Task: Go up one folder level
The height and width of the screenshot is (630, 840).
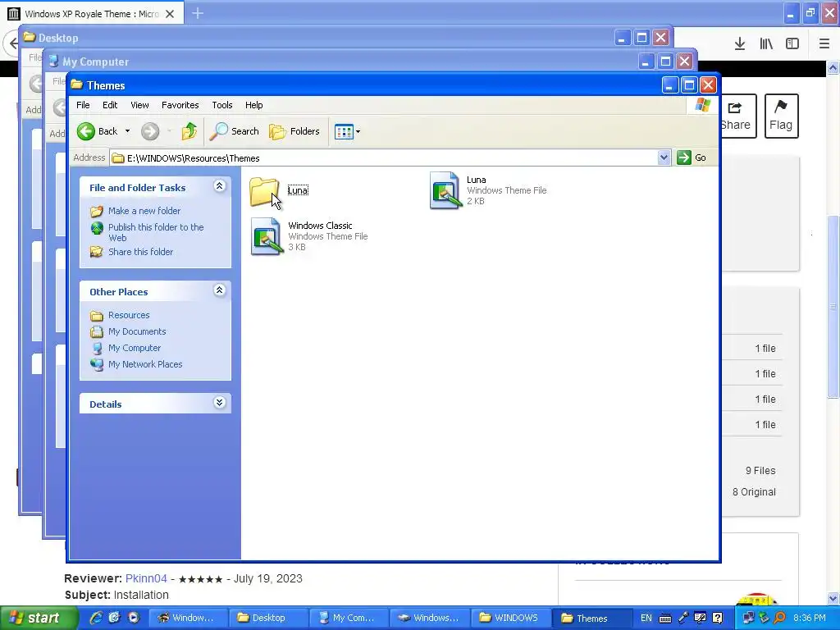Action: 189,131
